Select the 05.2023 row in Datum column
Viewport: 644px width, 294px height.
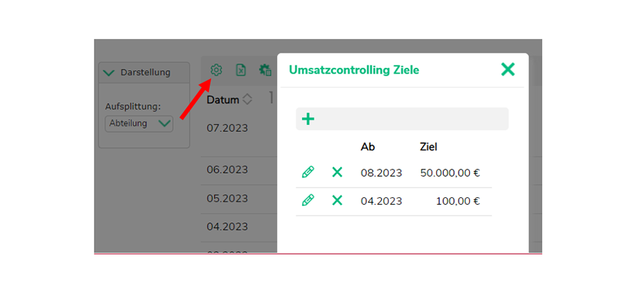[227, 199]
